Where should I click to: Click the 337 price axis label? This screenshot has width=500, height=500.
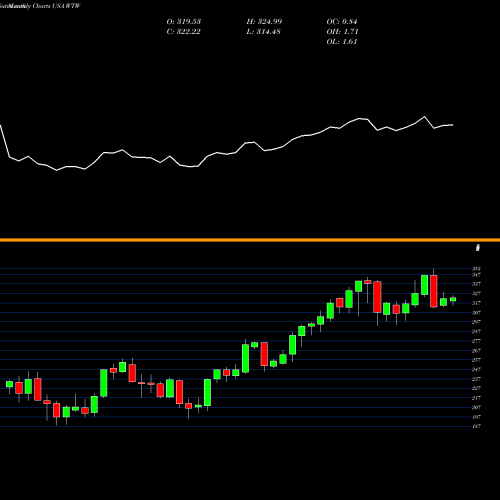[x=476, y=284]
